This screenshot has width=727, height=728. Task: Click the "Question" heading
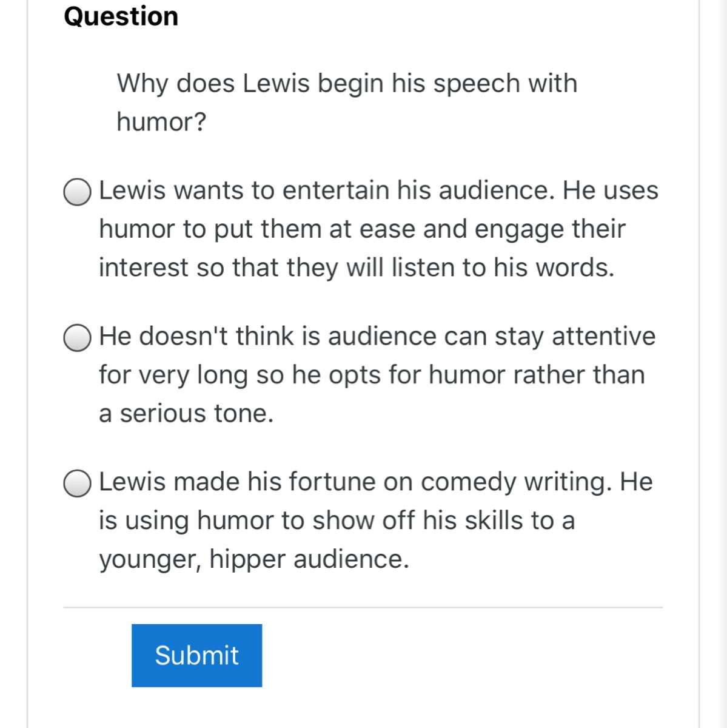coord(121,16)
